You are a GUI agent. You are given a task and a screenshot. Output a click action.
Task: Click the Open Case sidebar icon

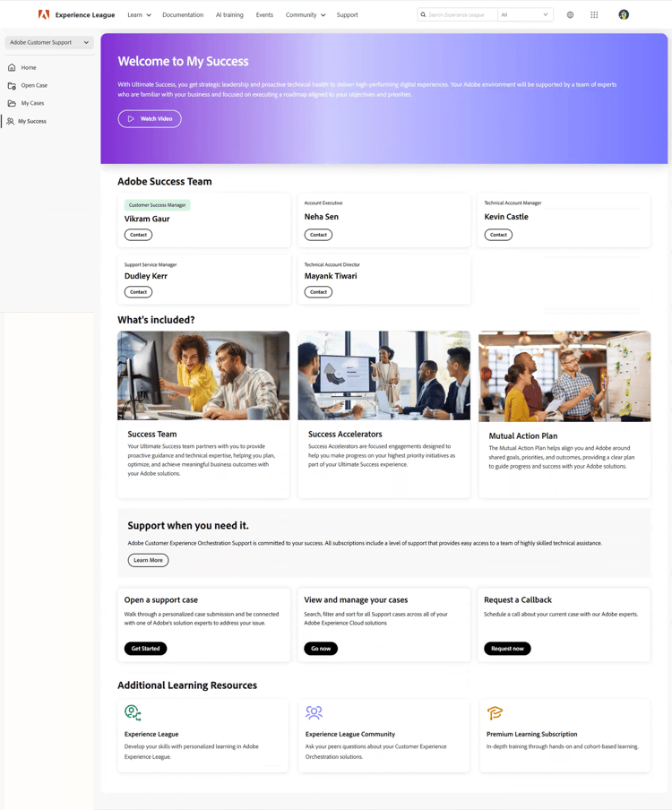[x=12, y=86]
